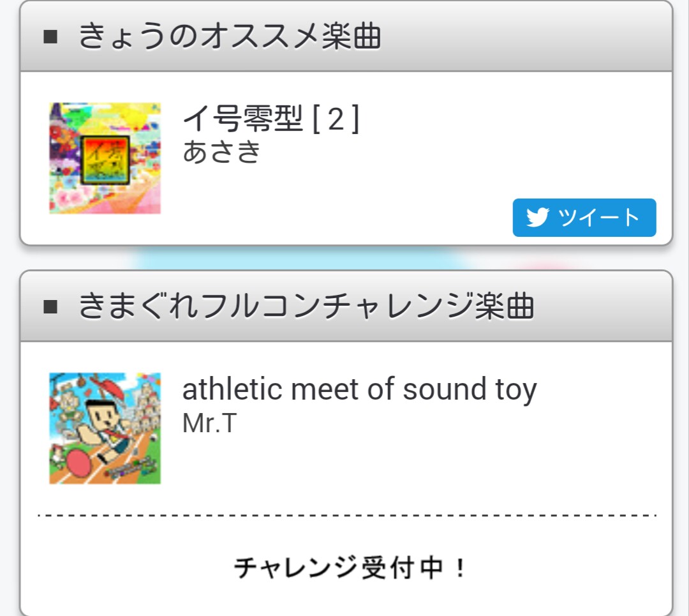689x616 pixels.
Task: Tap the きまぐれフルコンチャレンジ楽曲 section header
Action: 306,307
